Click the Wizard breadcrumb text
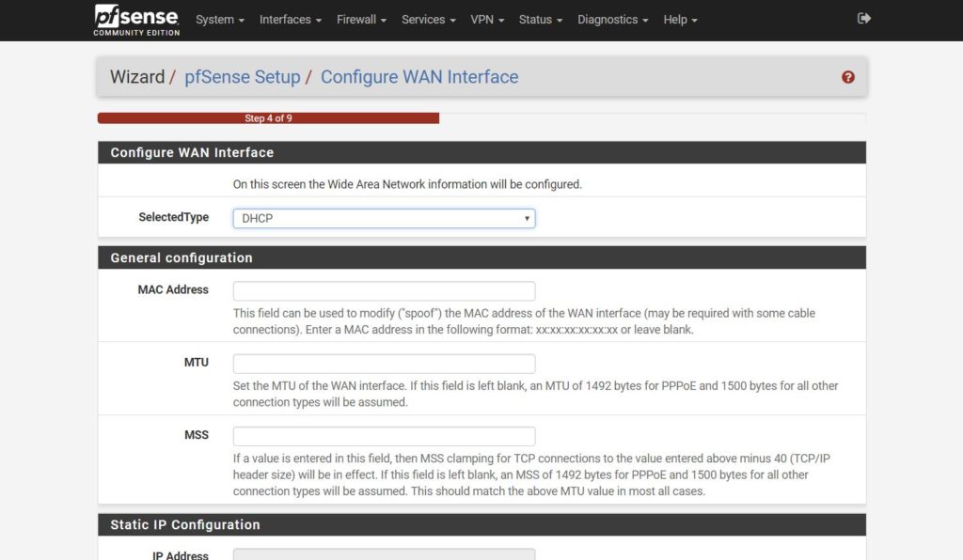This screenshot has height=560, width=963. coord(137,77)
